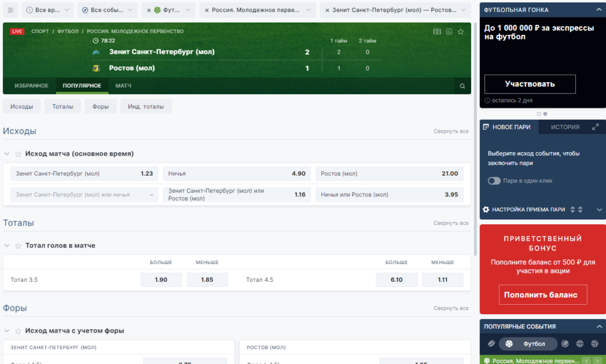
Task: Click the Ростов team logo
Action: (x=96, y=69)
